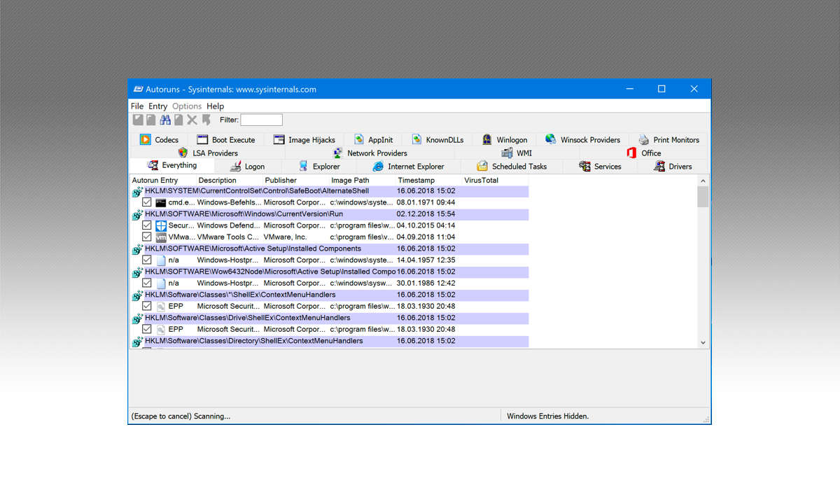Switch to the AppInit tab
Image resolution: width=840 pixels, height=504 pixels.
pyautogui.click(x=373, y=139)
